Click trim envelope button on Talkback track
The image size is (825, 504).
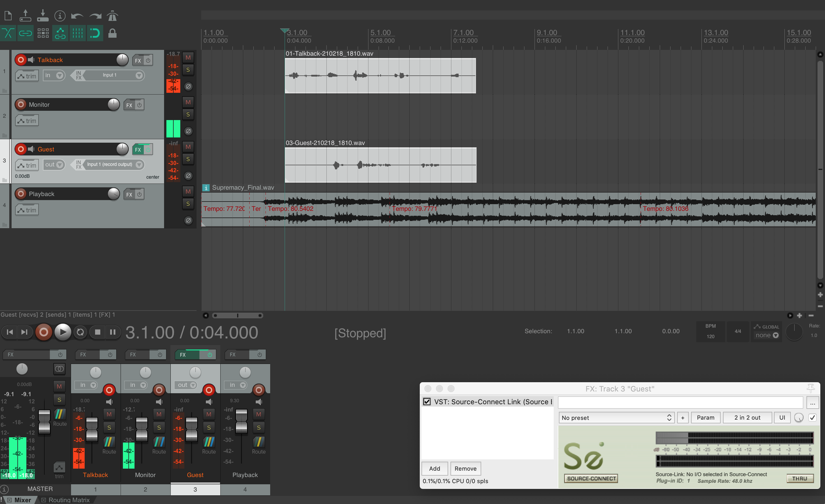tap(27, 76)
